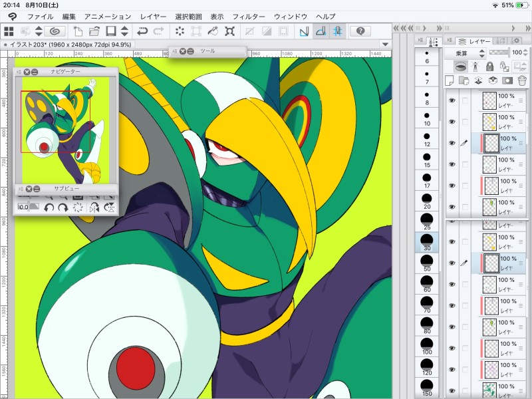This screenshot has width=532, height=399.
Task: Open the layer palette menu icon
Action: [x=450, y=40]
